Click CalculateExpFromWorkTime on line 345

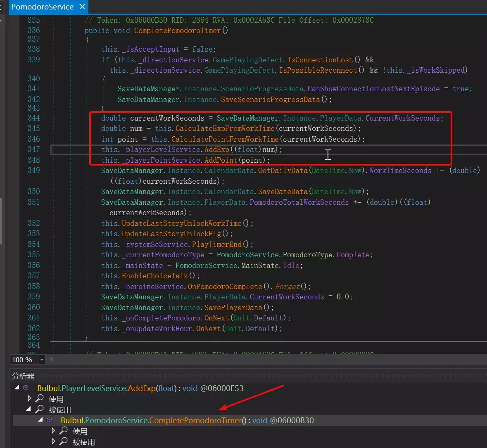point(225,128)
